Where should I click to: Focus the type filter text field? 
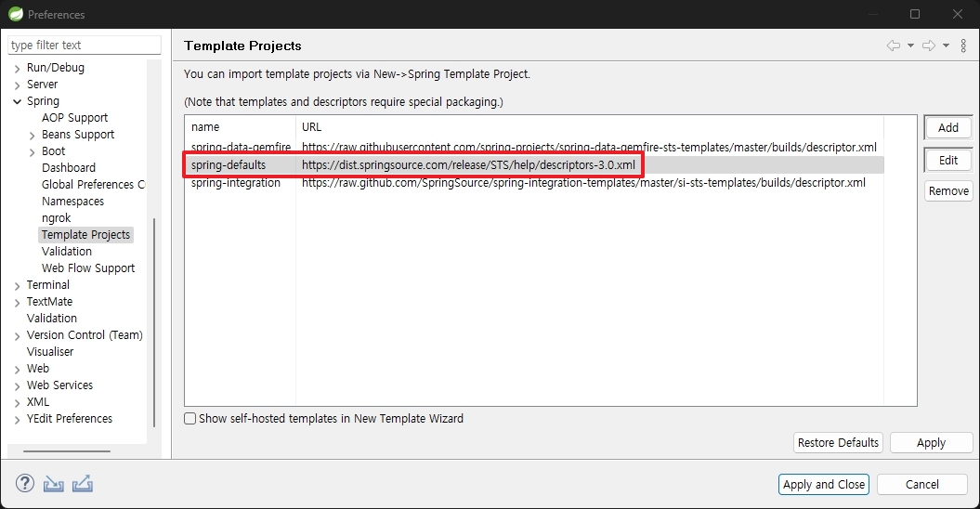85,45
